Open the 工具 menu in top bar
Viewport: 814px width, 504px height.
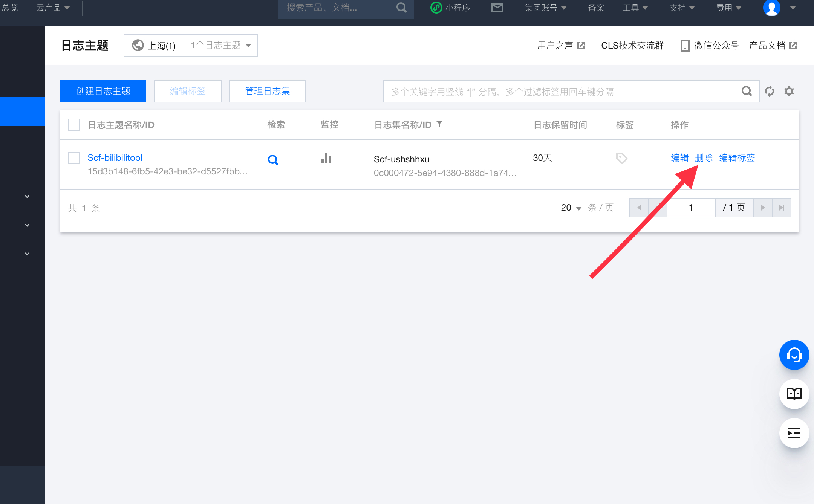[x=635, y=7]
